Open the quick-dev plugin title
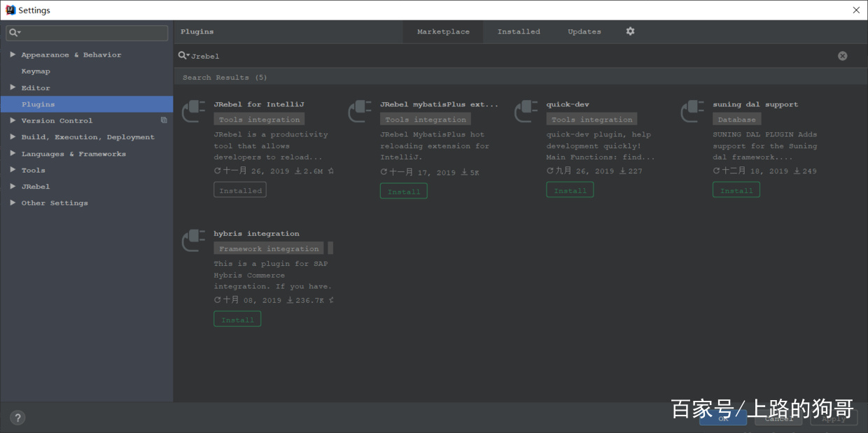 point(568,104)
